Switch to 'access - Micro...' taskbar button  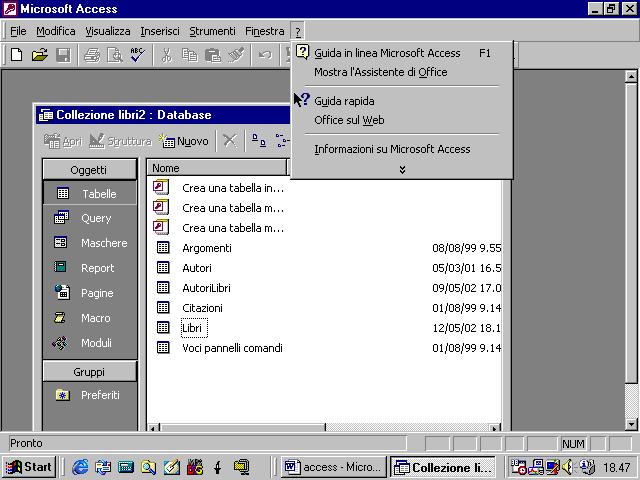[333, 467]
